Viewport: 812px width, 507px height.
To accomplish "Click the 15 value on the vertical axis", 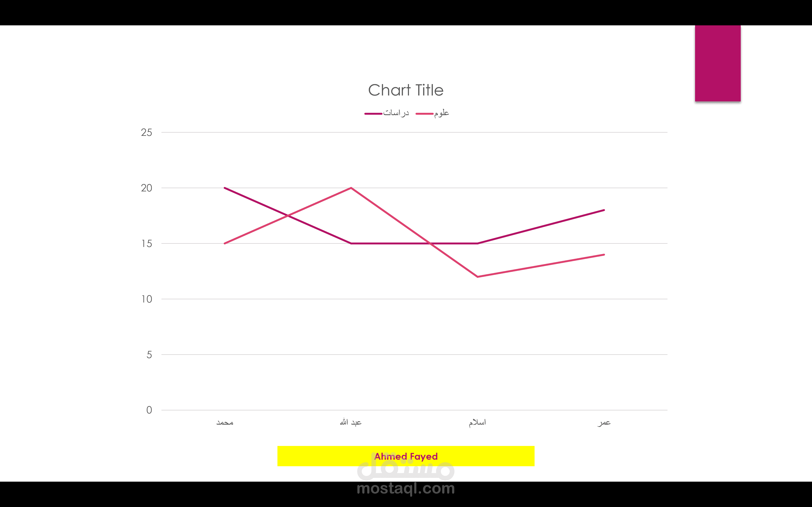I will point(147,244).
